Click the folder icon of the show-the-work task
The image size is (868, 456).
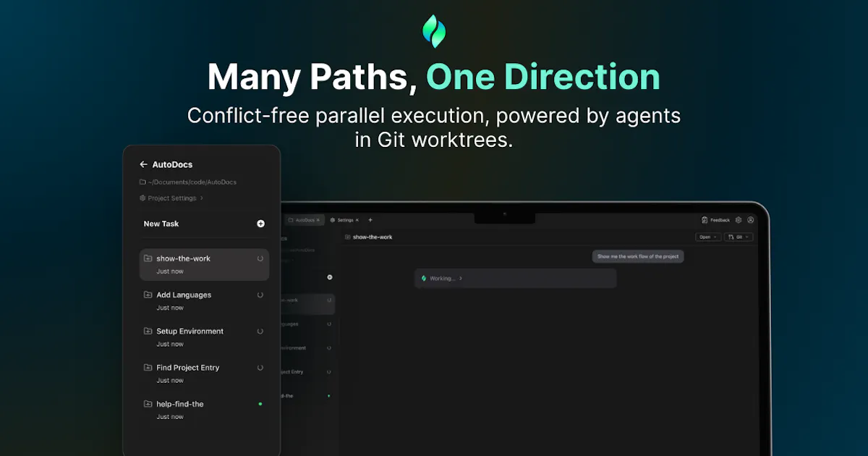coord(148,258)
